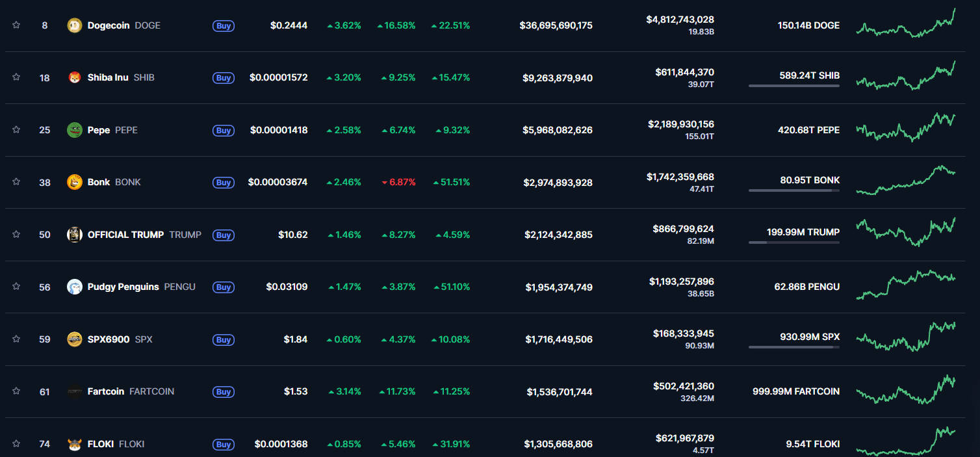Click the FLOKI coin logo icon
This screenshot has height=457, width=980.
(x=75, y=444)
